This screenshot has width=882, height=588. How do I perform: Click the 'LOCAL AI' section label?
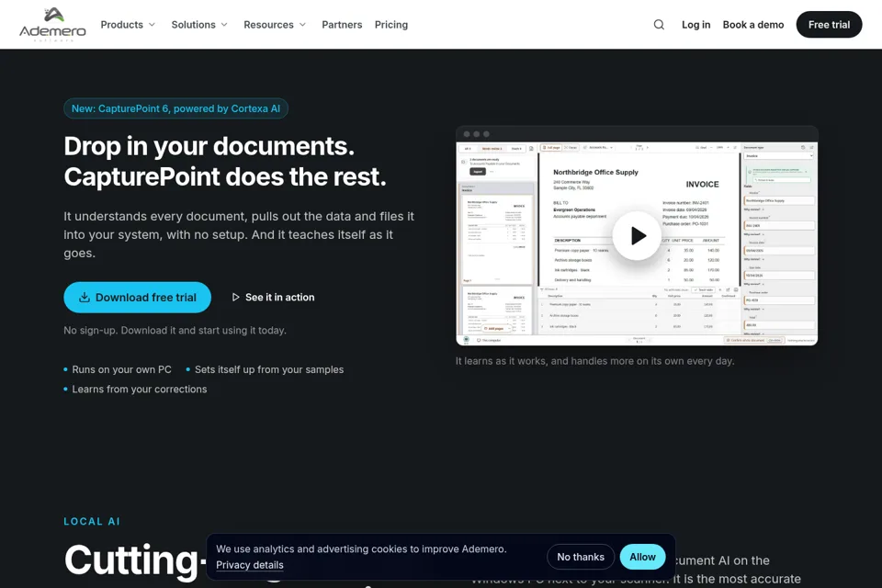pos(92,522)
